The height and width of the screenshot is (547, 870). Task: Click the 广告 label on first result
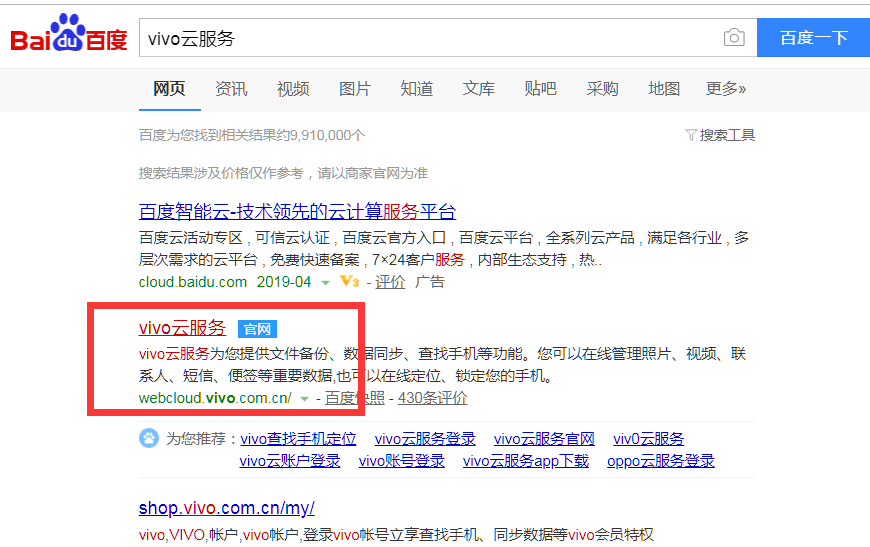coord(429,282)
